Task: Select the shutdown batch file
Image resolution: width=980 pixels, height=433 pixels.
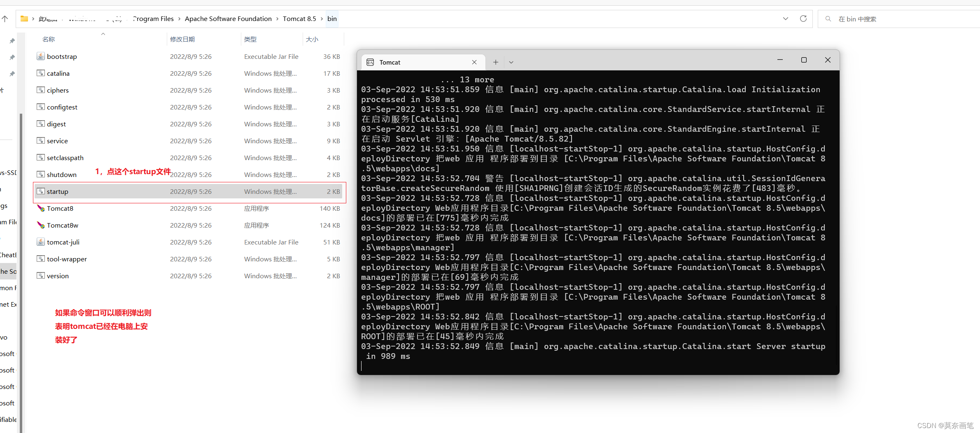Action: click(x=61, y=174)
